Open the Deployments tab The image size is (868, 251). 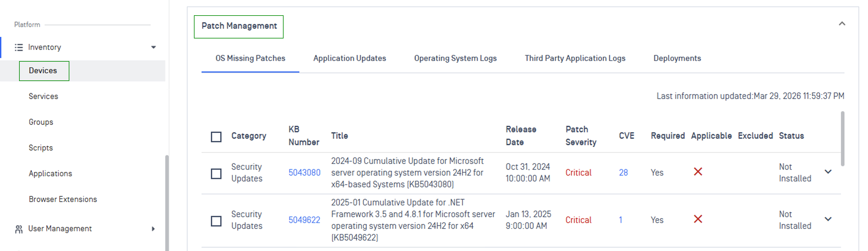click(677, 58)
